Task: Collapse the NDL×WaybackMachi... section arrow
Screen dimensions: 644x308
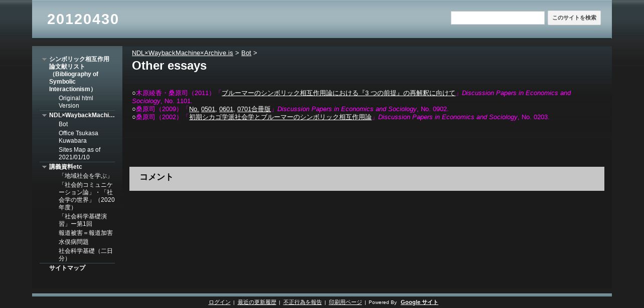Action: point(44,115)
